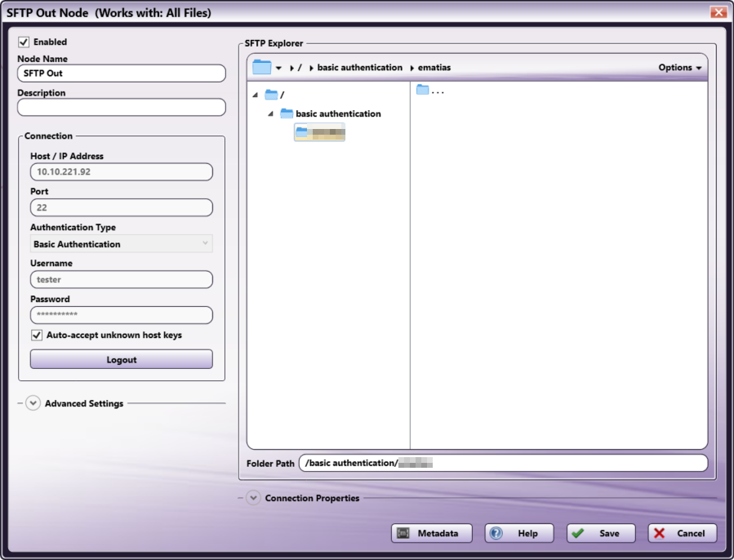The image size is (734, 560).
Task: Close the SFTP Out Node dialog
Action: click(718, 12)
